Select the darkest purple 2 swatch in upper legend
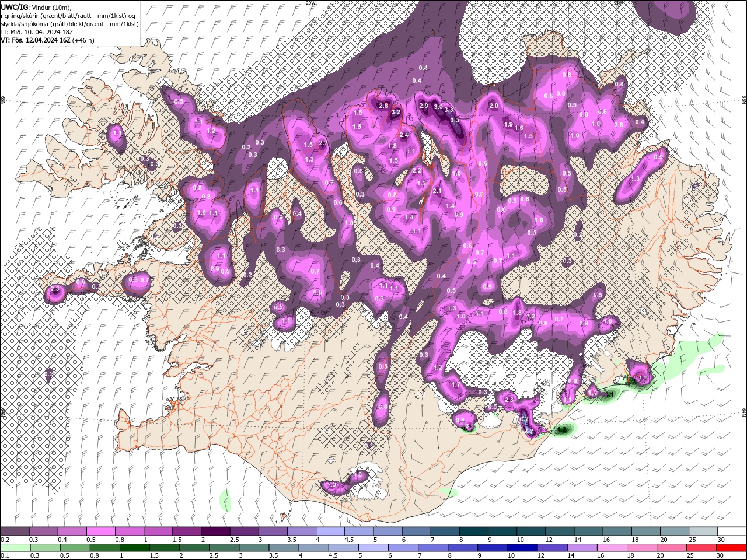This screenshot has width=747, height=560. [215, 531]
